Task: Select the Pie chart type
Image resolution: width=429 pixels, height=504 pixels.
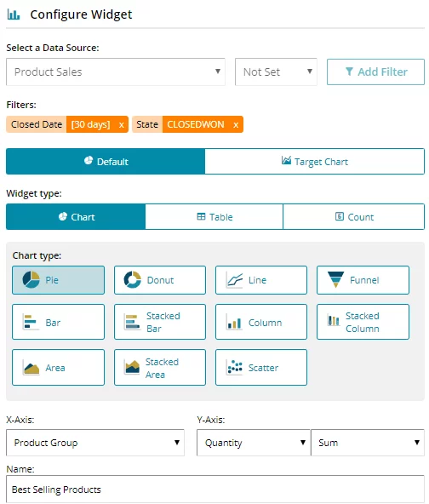Action: click(x=58, y=280)
